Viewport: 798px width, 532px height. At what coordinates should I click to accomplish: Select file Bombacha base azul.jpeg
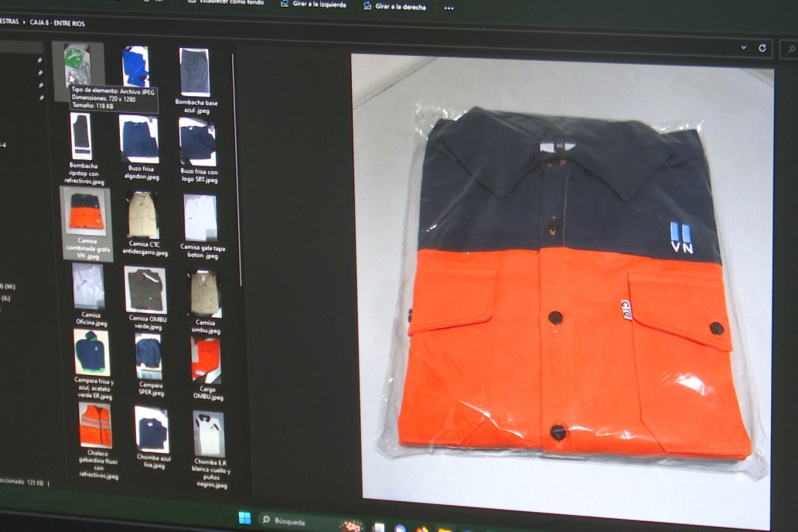click(196, 80)
